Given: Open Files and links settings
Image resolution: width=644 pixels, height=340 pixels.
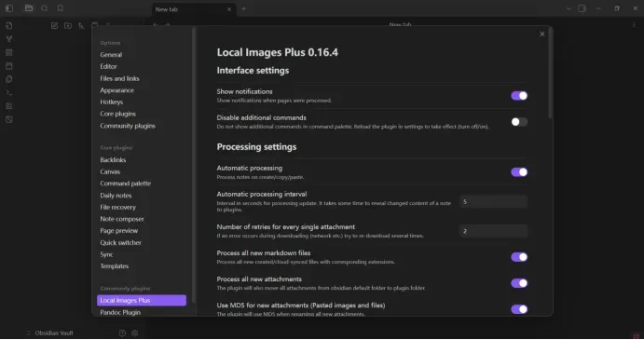Looking at the screenshot, I should point(119,78).
